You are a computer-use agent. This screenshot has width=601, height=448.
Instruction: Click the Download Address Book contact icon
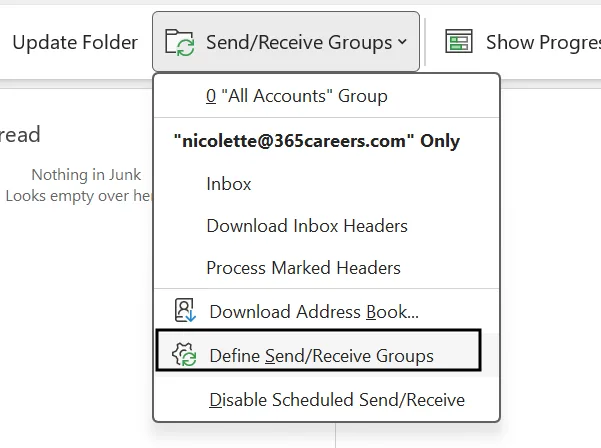pyautogui.click(x=185, y=310)
